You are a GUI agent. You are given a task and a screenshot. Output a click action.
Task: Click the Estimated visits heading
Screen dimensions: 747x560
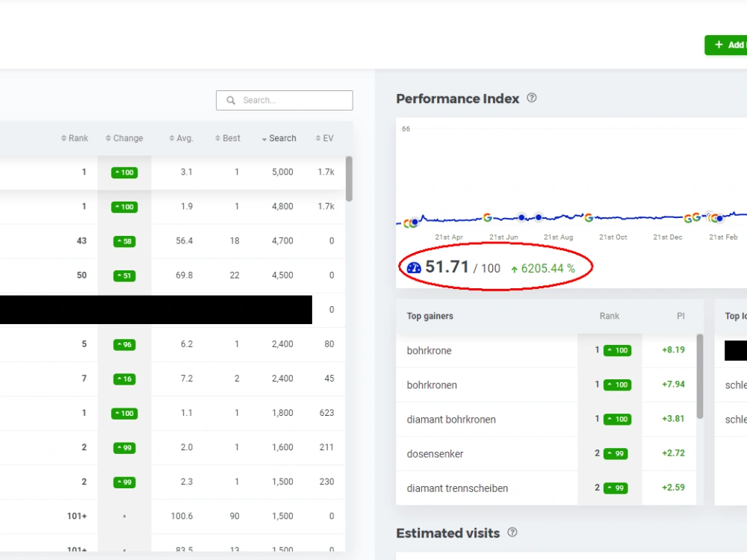(x=447, y=533)
